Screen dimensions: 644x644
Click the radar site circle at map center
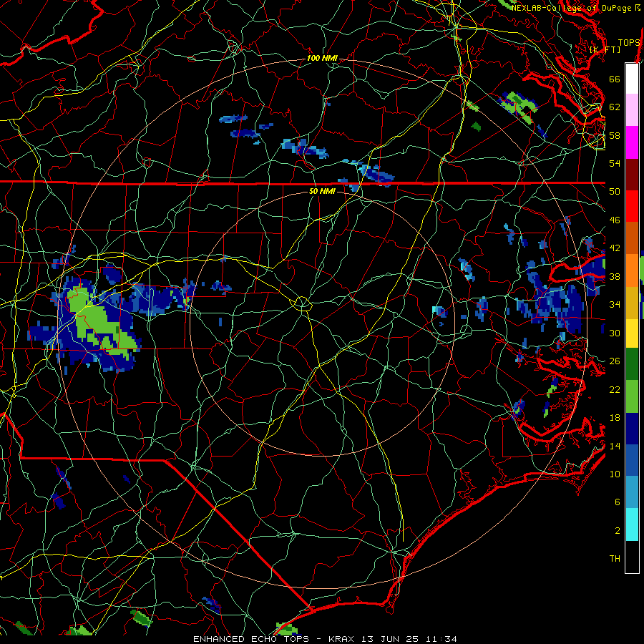point(302,304)
